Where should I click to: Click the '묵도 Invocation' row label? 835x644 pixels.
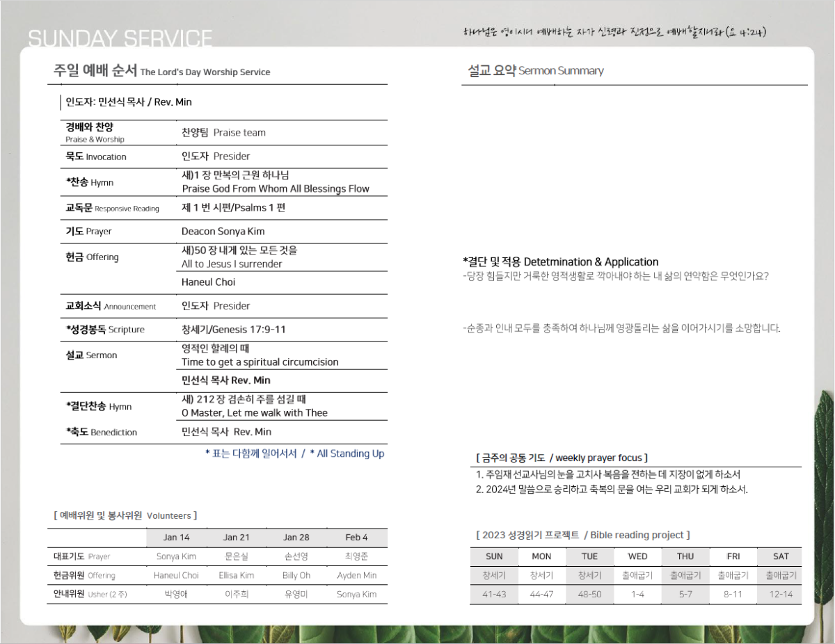(x=96, y=156)
